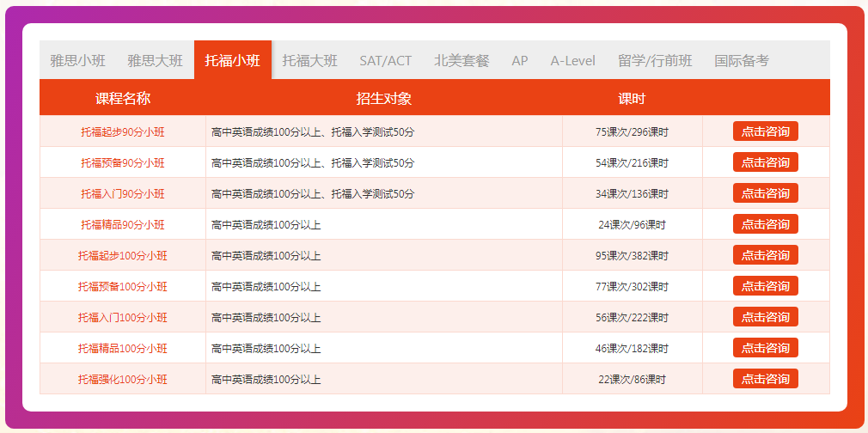This screenshot has width=868, height=433.
Task: Open the 托福预备100分小班 course link
Action: 123,287
